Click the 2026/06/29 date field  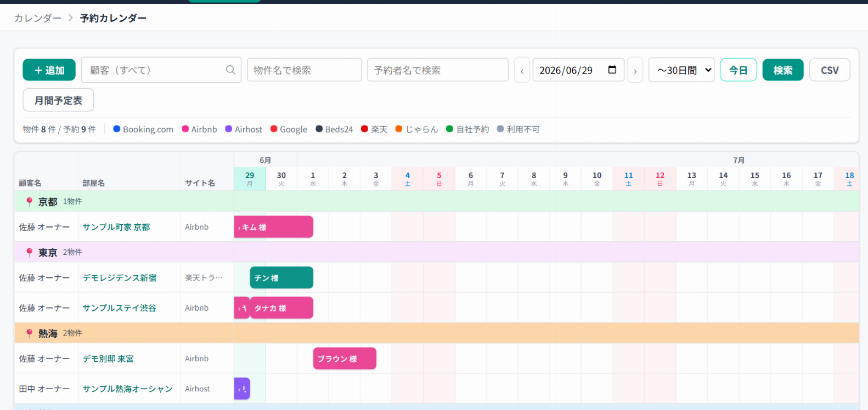pyautogui.click(x=578, y=70)
